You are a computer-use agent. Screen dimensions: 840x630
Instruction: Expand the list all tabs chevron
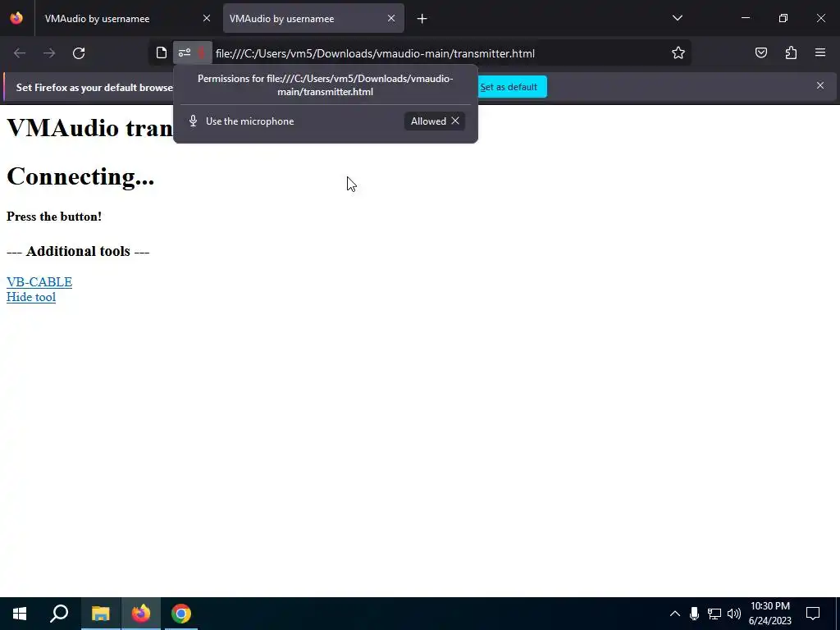pos(677,18)
